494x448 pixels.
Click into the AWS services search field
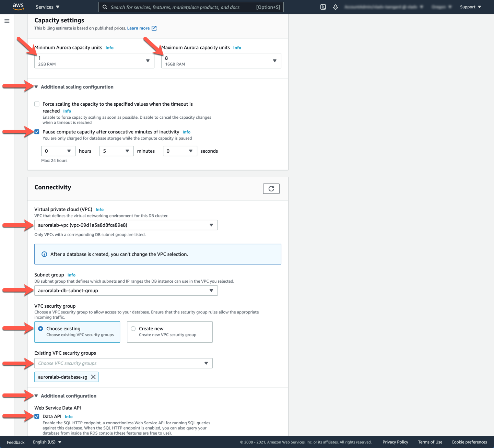[x=182, y=7]
